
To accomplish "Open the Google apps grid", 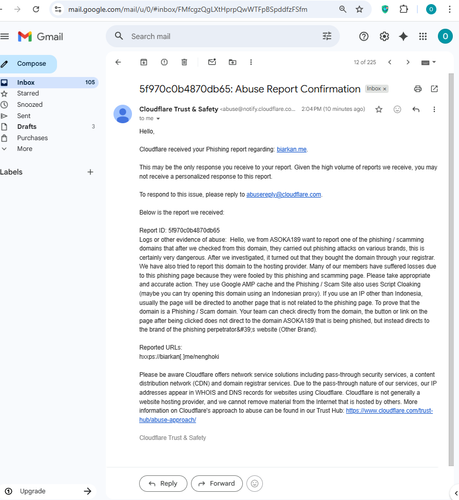I will click(423, 36).
